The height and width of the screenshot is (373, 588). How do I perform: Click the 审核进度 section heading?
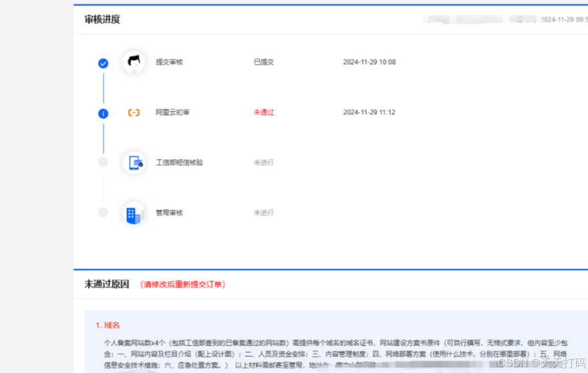(102, 19)
